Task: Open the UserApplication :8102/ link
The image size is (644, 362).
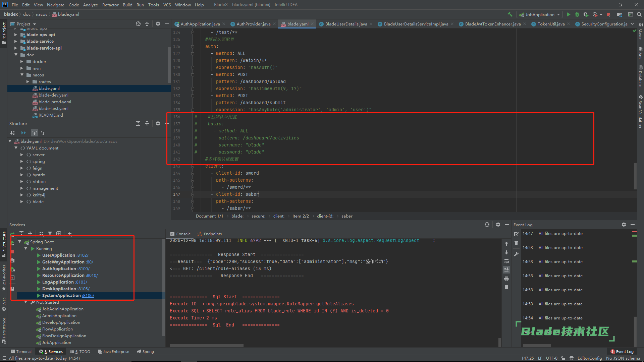Action: tap(83, 255)
